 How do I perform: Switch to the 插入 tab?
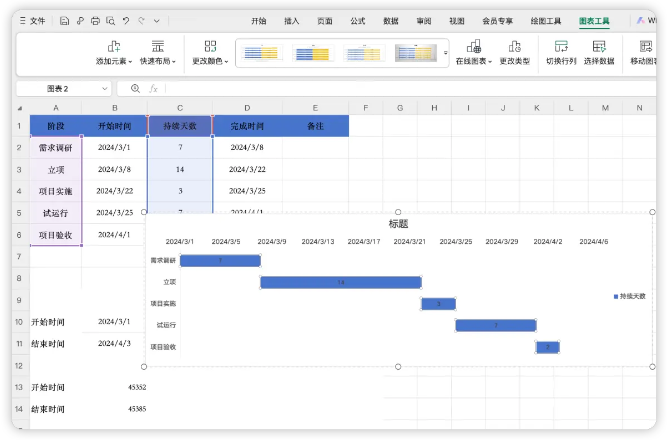[x=292, y=21]
